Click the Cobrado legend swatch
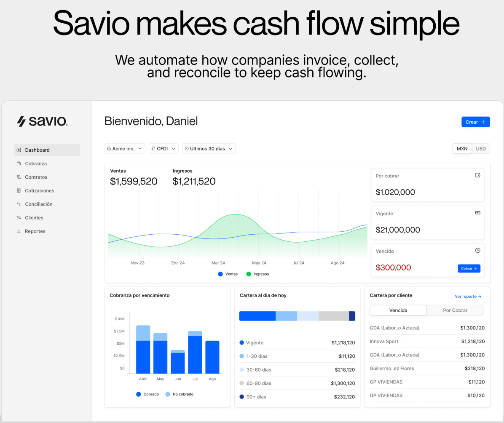 [139, 394]
